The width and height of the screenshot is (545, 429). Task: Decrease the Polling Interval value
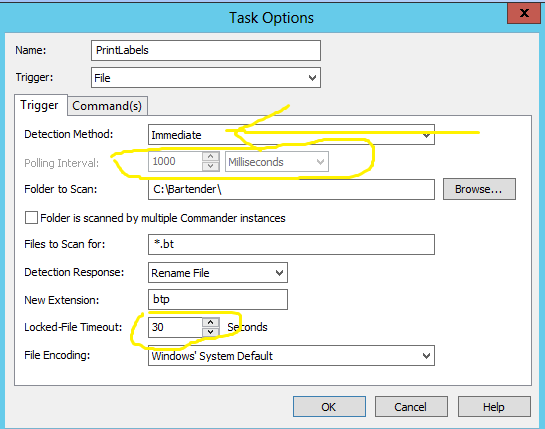tap(211, 166)
